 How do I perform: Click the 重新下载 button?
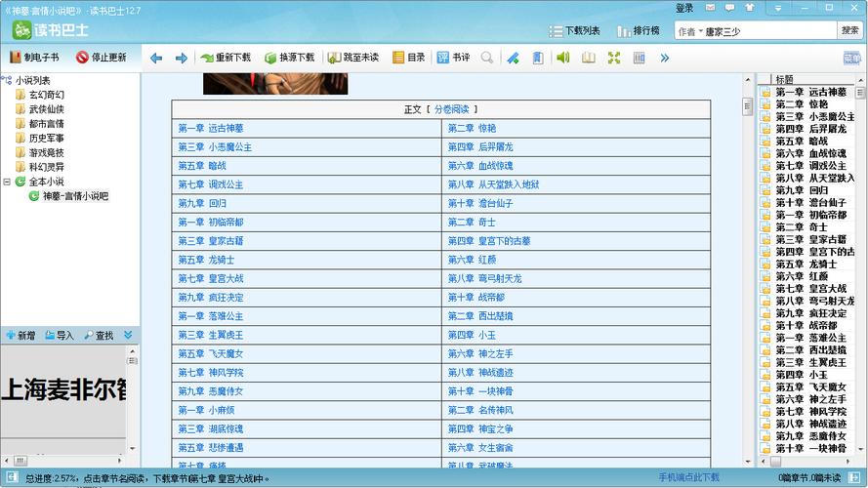pos(226,58)
